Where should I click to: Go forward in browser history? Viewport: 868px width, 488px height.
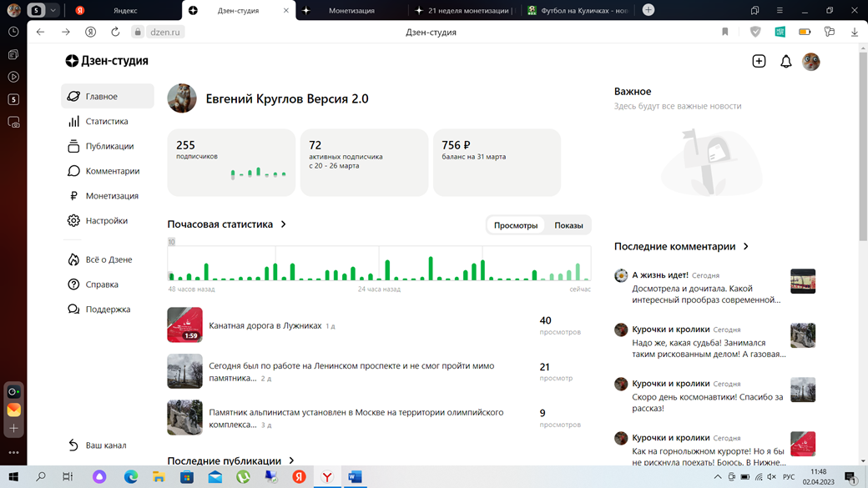tap(65, 32)
